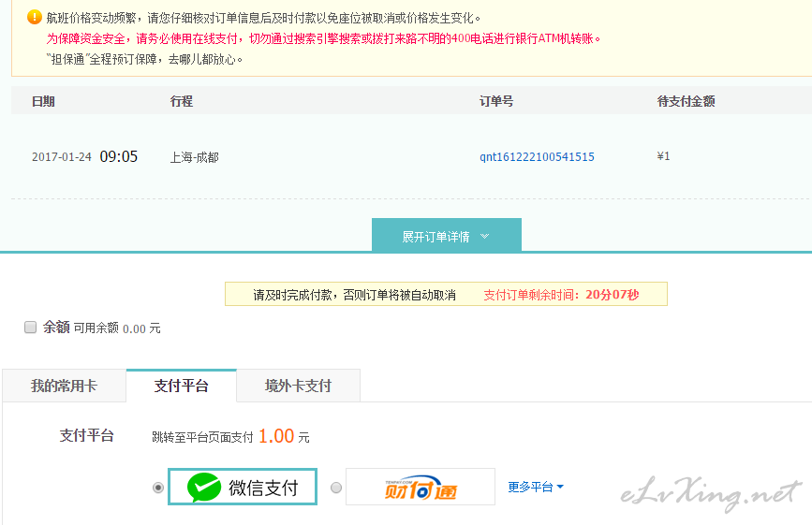This screenshot has width=812, height=525.
Task: Switch to the 境外卡支付 tab
Action: point(298,386)
